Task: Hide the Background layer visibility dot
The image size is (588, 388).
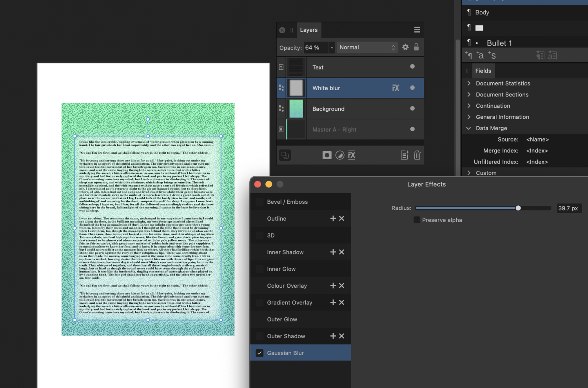Action: [x=412, y=109]
